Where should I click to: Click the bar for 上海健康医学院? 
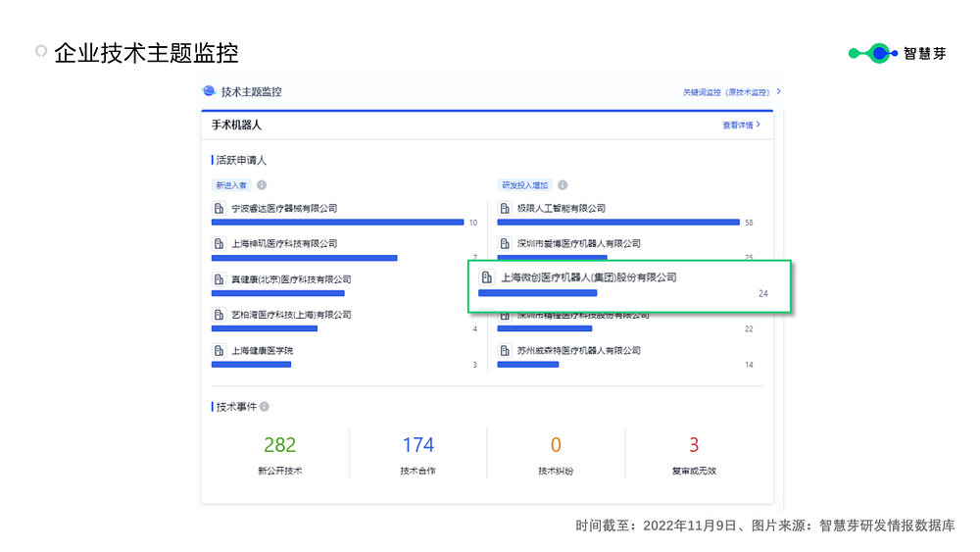tap(251, 365)
